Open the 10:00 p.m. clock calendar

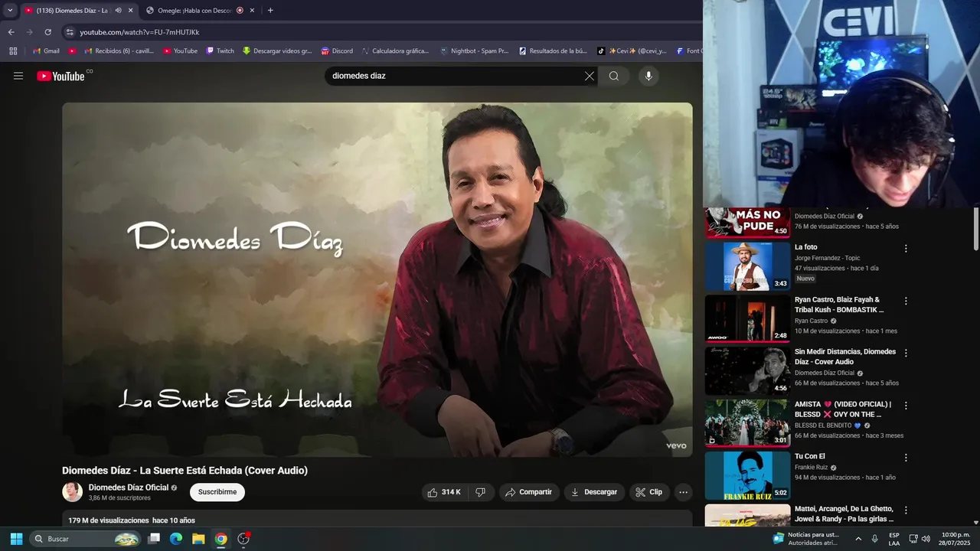(x=955, y=539)
